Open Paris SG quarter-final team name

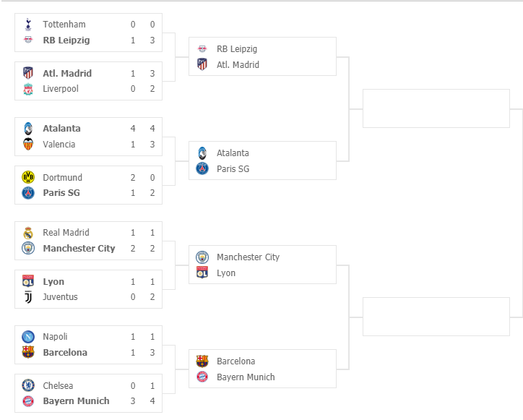tap(233, 169)
